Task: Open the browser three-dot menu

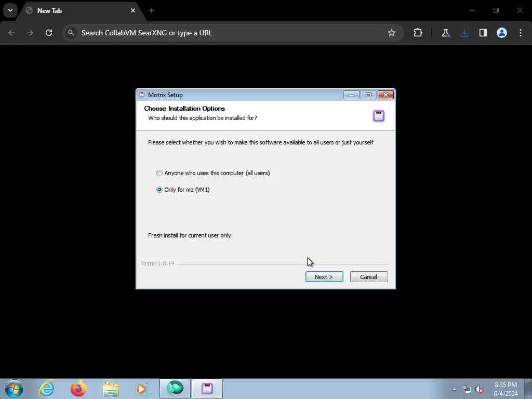Action: pos(521,33)
